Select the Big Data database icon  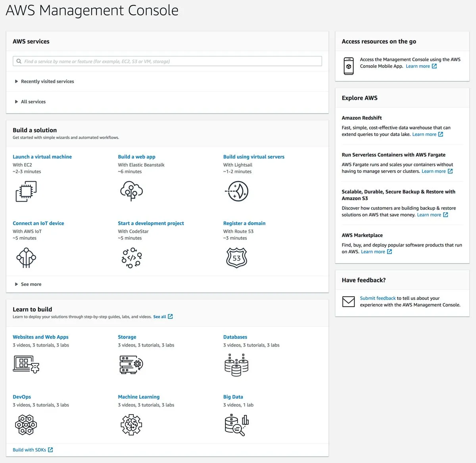(x=236, y=424)
